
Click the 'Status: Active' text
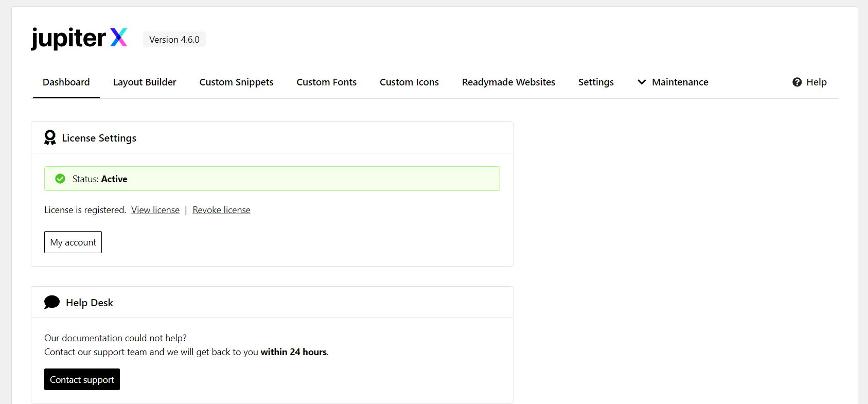point(100,179)
